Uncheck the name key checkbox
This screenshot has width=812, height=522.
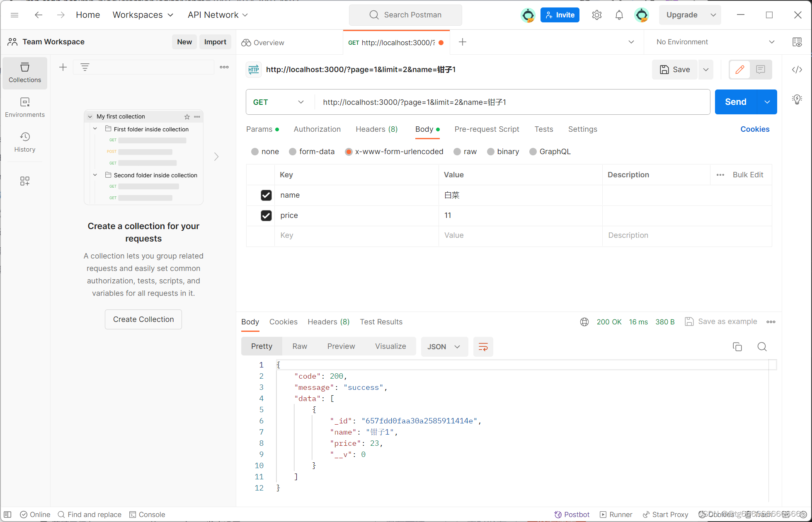[266, 195]
